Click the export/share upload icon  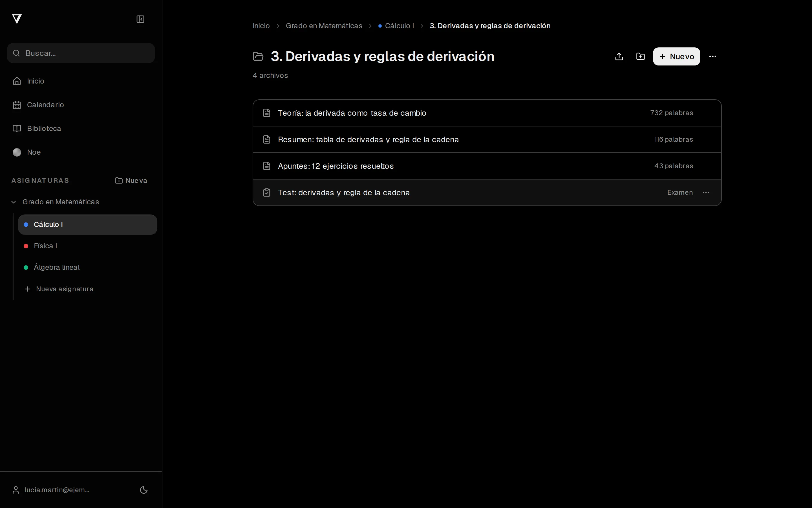point(619,56)
